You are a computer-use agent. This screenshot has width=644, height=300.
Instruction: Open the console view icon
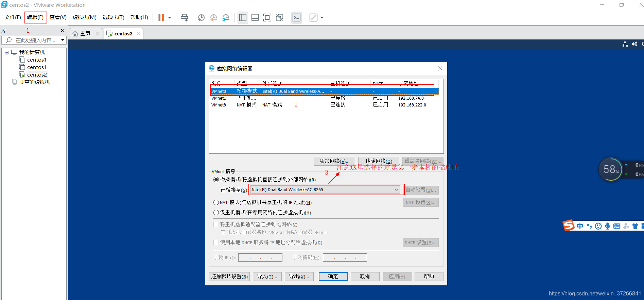(x=296, y=17)
